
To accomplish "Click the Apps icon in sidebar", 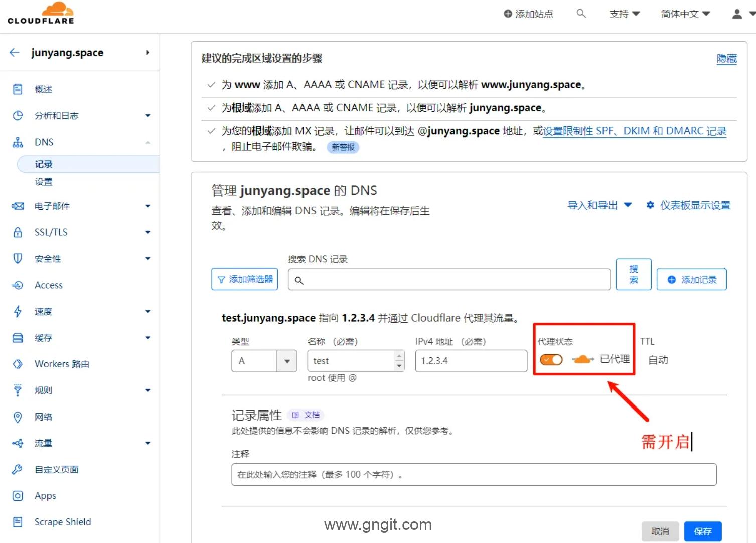I will pyautogui.click(x=18, y=496).
